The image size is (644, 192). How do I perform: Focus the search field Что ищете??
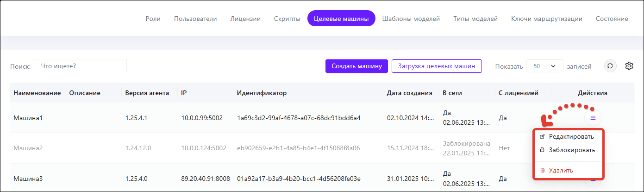coord(80,66)
